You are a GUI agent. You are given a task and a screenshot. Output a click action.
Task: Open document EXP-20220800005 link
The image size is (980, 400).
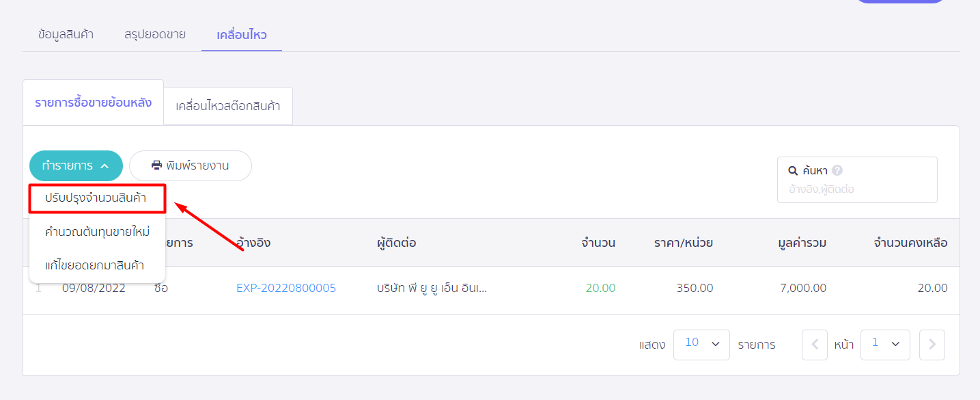tap(286, 288)
